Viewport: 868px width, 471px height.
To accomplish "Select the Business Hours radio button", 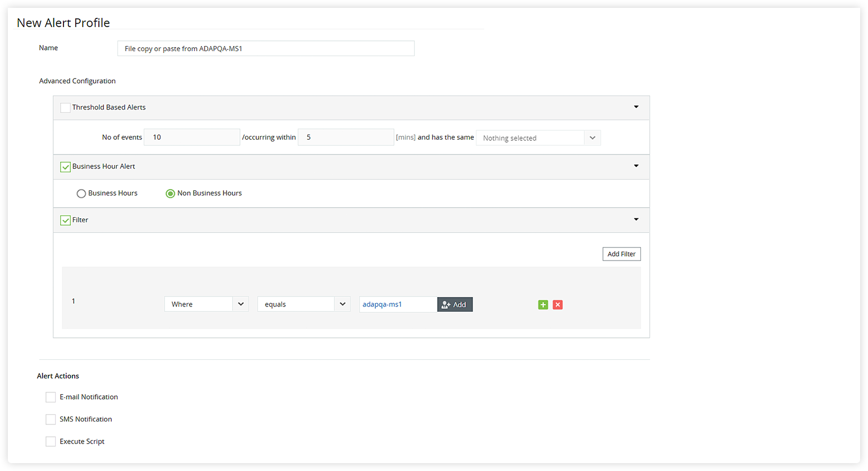I will (81, 193).
